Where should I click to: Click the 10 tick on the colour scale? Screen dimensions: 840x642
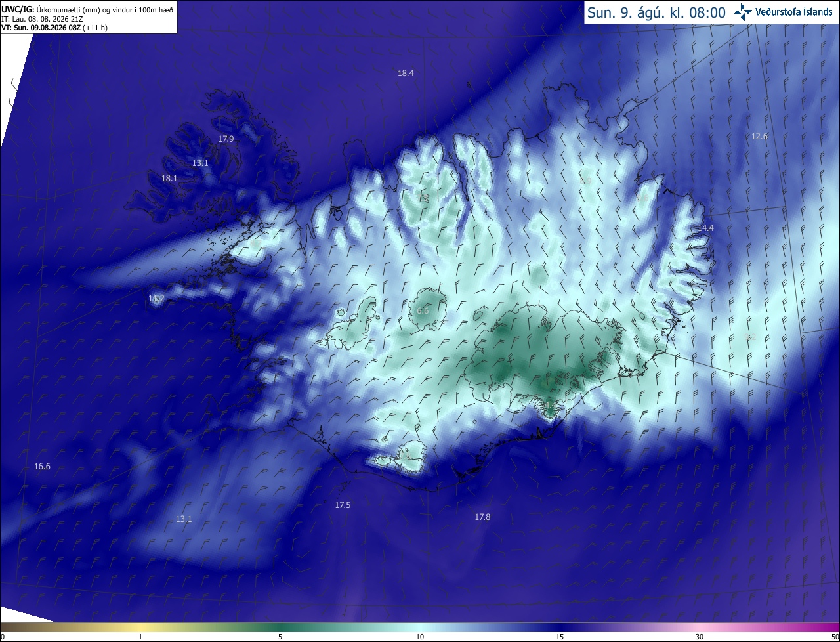click(420, 637)
